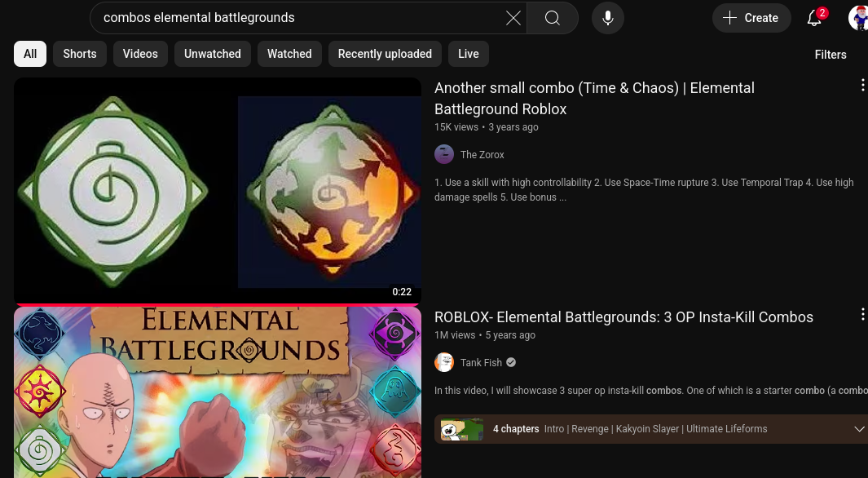This screenshot has height=478, width=868.
Task: Click the 'Intro | Revenge | Kakyoin Slayer' chapter list text
Action: coord(655,429)
